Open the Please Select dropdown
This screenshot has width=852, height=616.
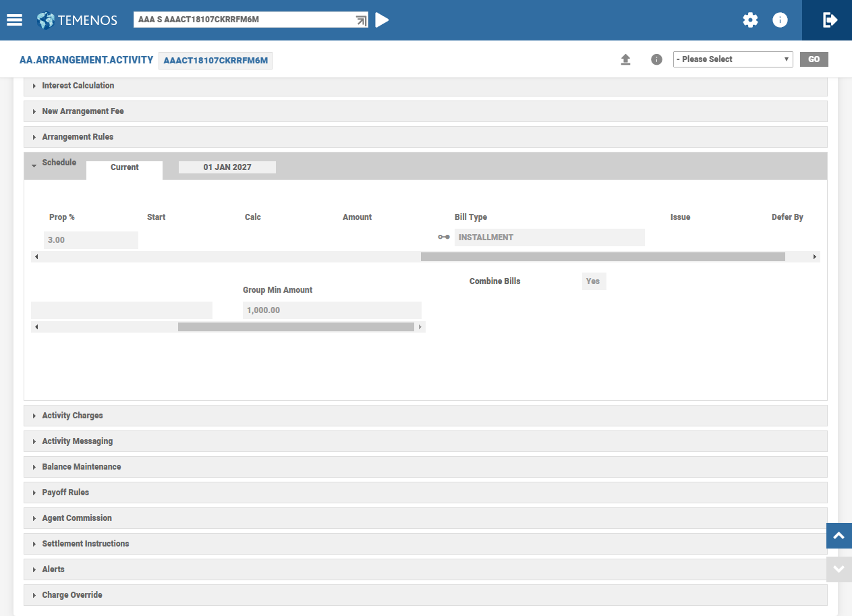733,59
